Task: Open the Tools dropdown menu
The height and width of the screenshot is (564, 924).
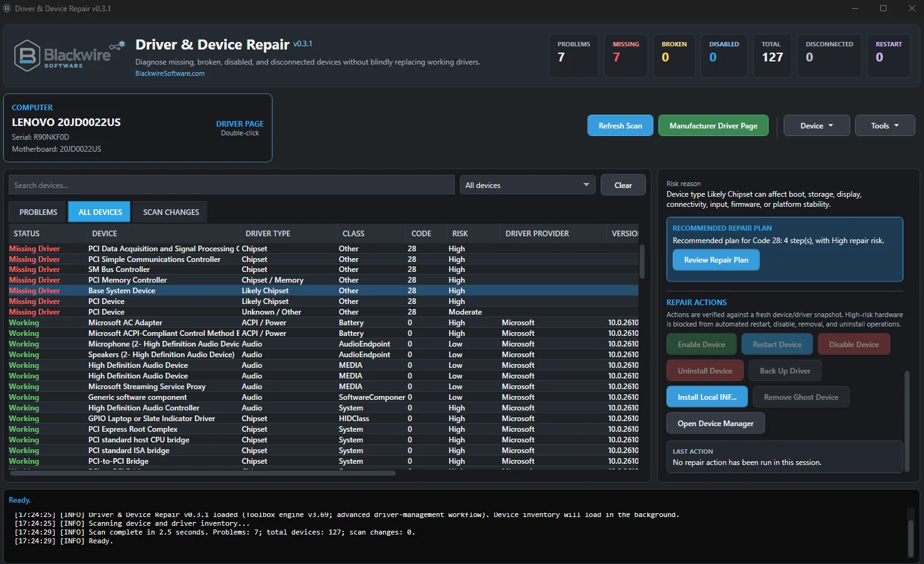Action: pos(885,125)
